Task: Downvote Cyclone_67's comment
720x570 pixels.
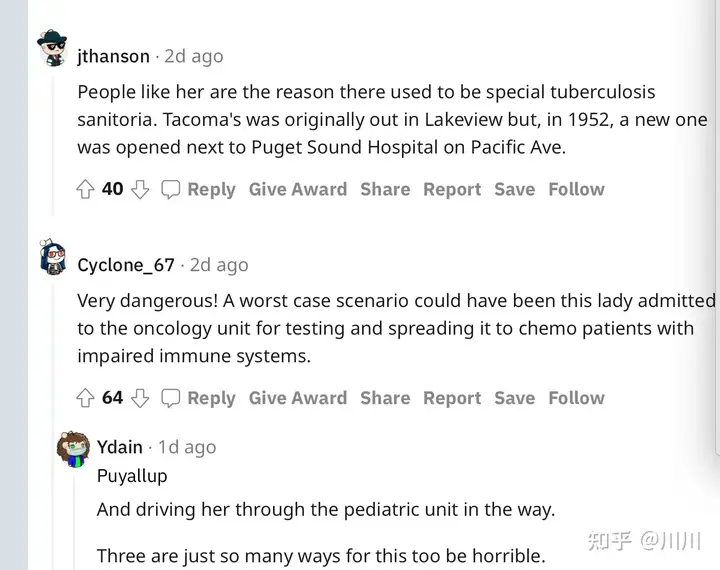Action: (140, 398)
